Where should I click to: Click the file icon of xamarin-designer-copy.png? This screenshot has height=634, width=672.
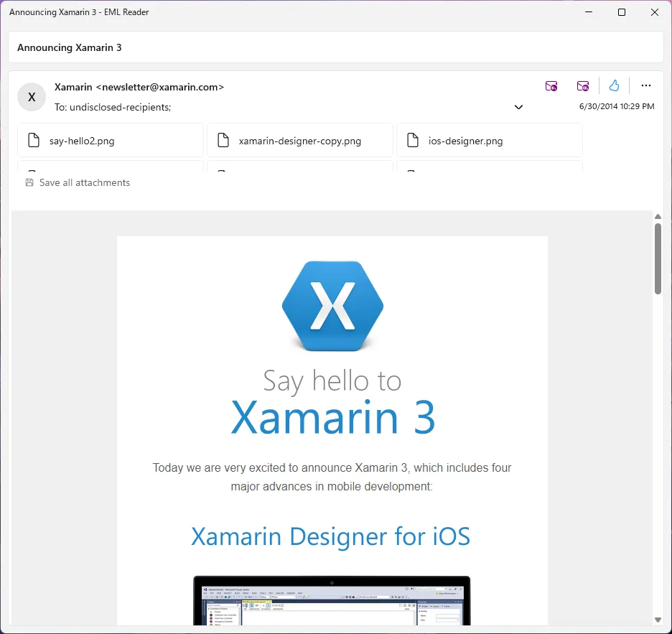click(223, 140)
